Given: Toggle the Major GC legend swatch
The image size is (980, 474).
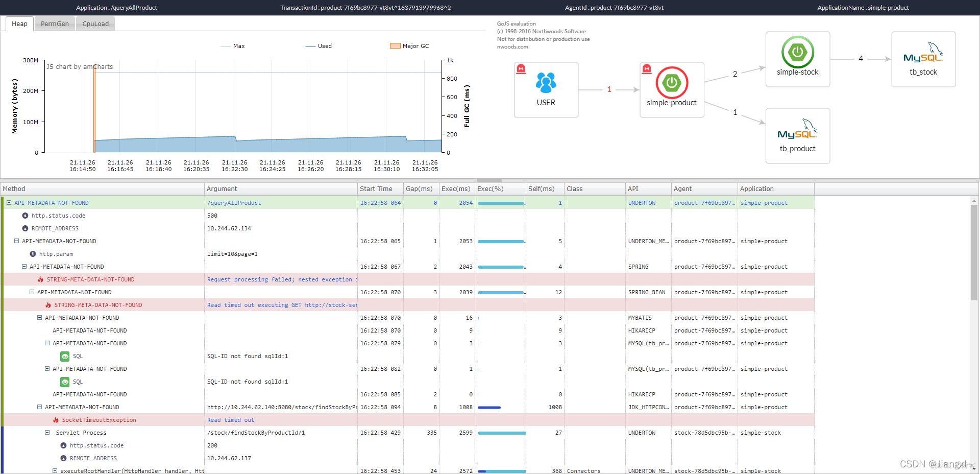Looking at the screenshot, I should 395,46.
